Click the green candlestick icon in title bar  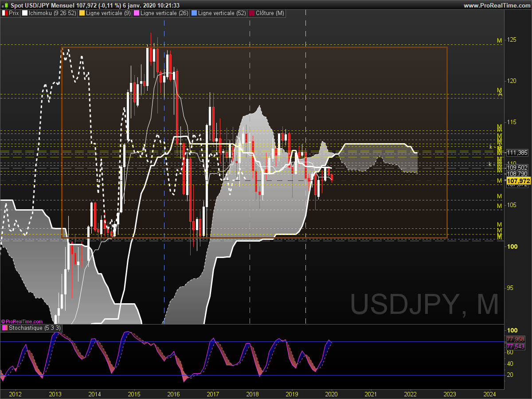click(5, 5)
